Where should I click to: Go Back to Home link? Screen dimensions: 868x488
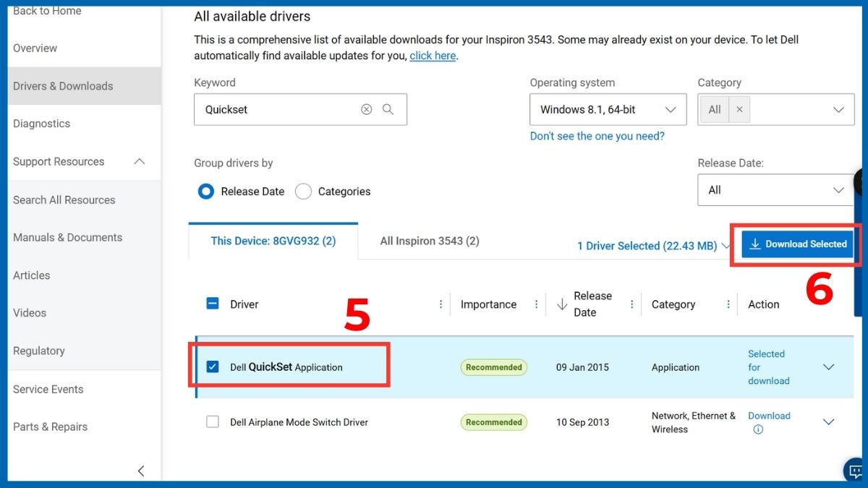(x=47, y=11)
